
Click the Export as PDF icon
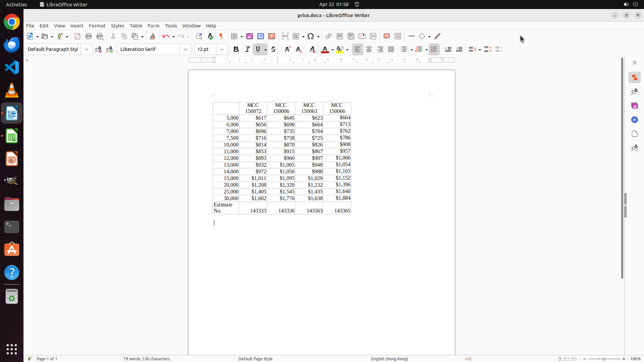coord(77,36)
